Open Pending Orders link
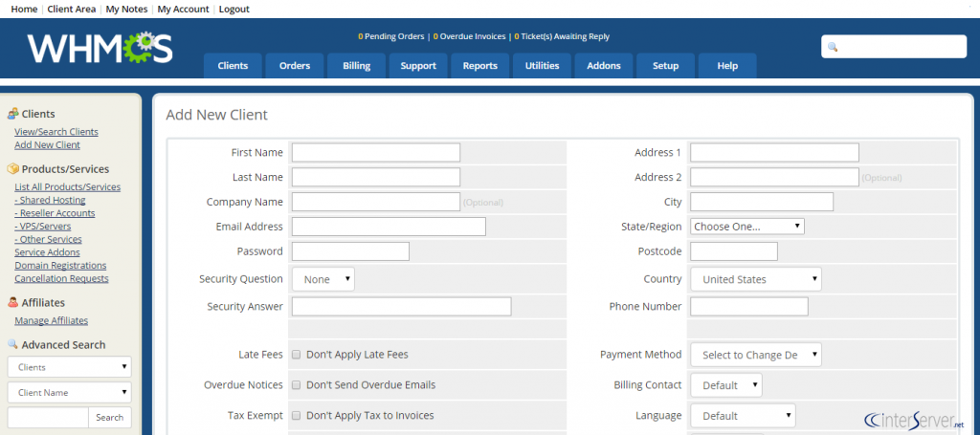980x435 pixels. 390,36
